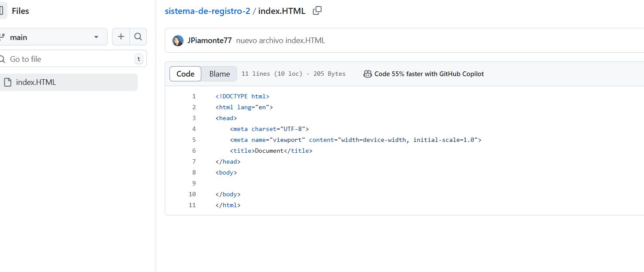Open the "nuevo archivo index.HTML" commit message
Viewport: 644px width, 272px height.
tap(281, 40)
